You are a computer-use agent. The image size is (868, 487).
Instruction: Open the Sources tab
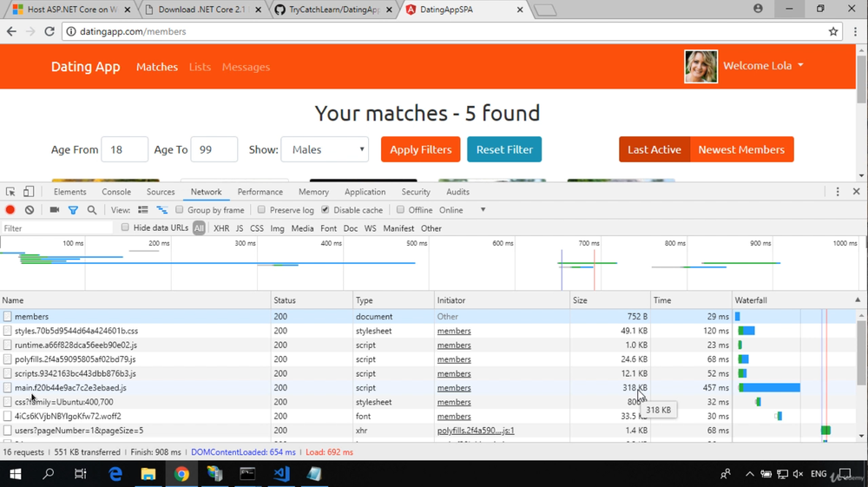pyautogui.click(x=161, y=192)
